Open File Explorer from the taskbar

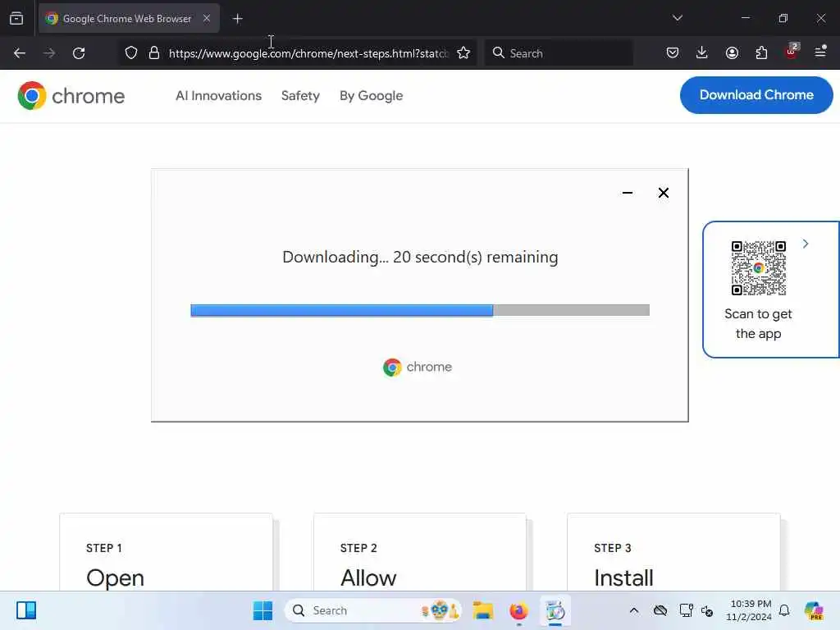tap(482, 610)
